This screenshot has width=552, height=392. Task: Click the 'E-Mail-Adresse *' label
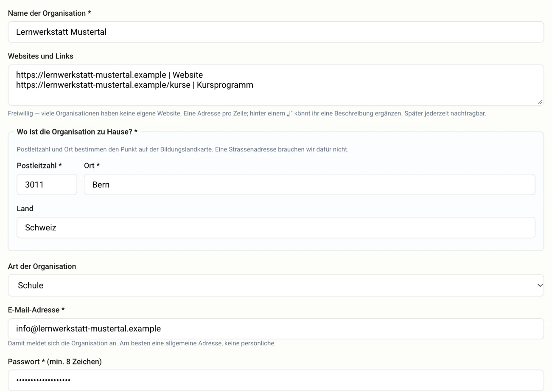pos(36,310)
